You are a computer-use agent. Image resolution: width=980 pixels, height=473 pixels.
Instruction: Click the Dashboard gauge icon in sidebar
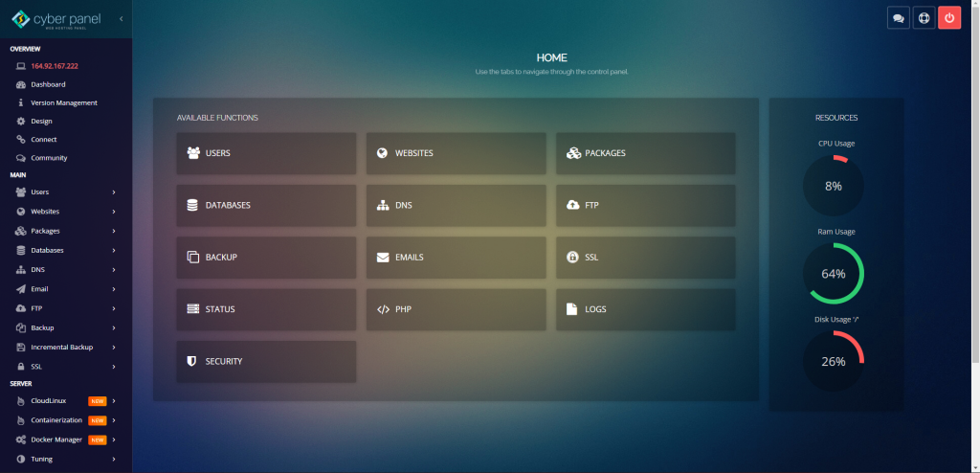point(21,84)
